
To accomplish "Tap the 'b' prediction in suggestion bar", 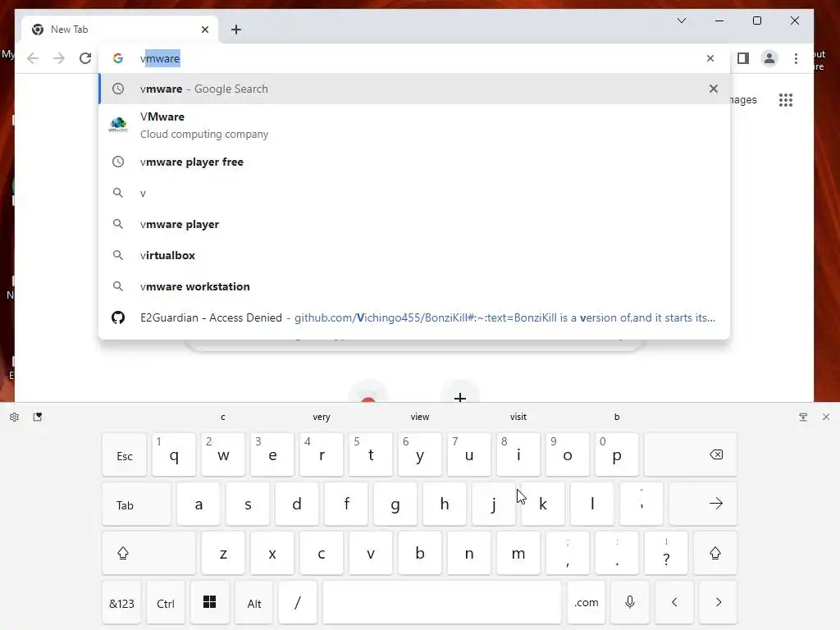I will (617, 417).
